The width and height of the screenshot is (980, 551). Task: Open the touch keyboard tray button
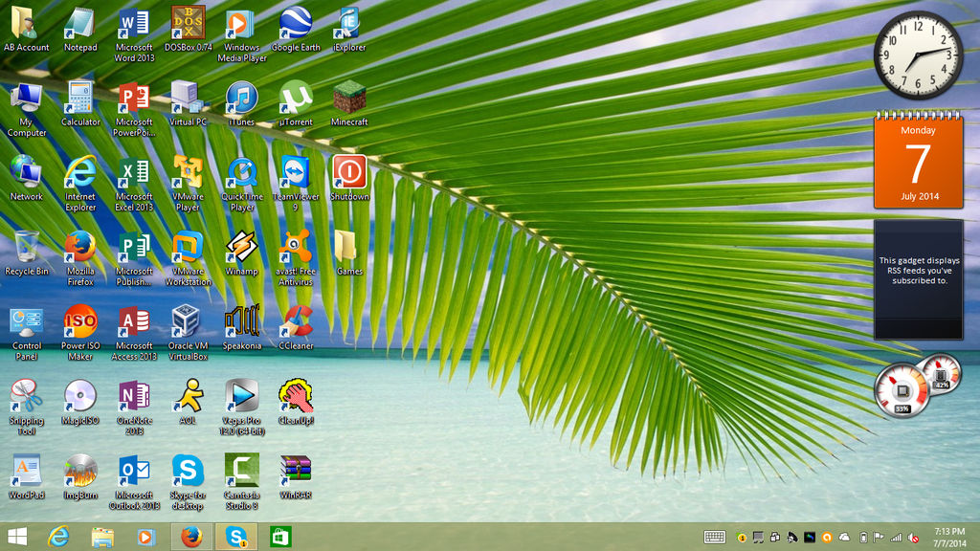click(x=714, y=538)
